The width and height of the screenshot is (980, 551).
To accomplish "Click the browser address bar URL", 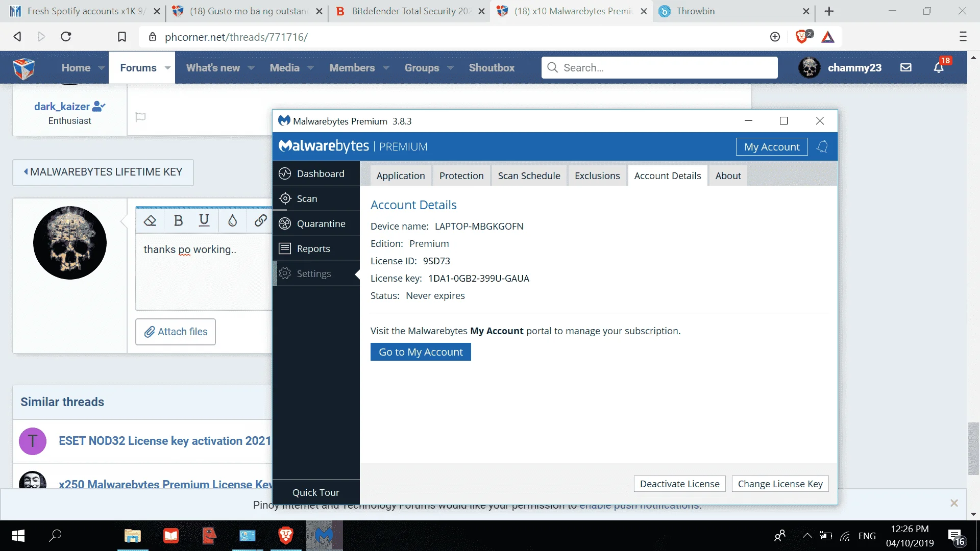I will coord(236,37).
